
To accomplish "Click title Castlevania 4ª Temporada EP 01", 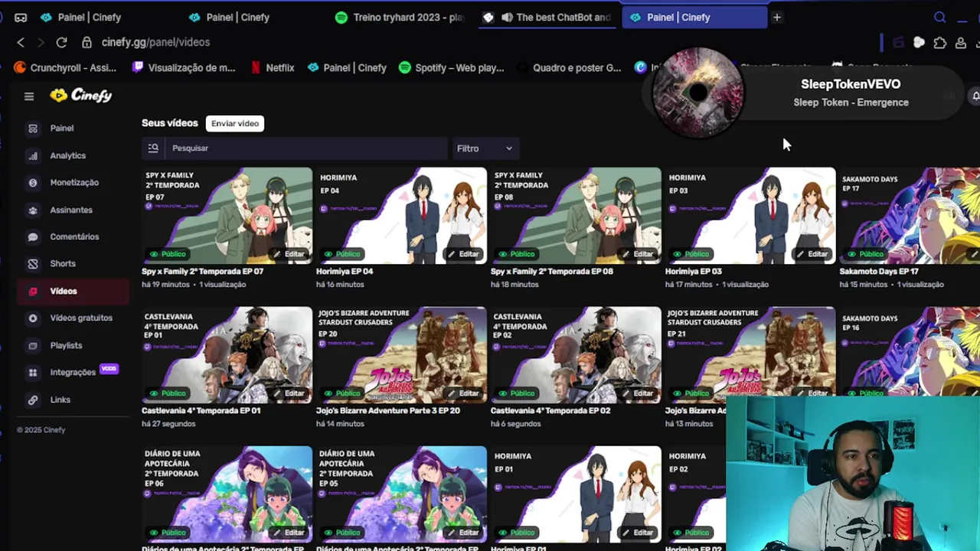I will [x=201, y=410].
